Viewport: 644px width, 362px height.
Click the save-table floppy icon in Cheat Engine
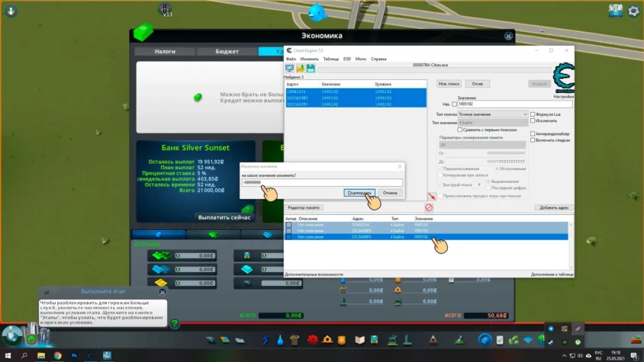[311, 68]
